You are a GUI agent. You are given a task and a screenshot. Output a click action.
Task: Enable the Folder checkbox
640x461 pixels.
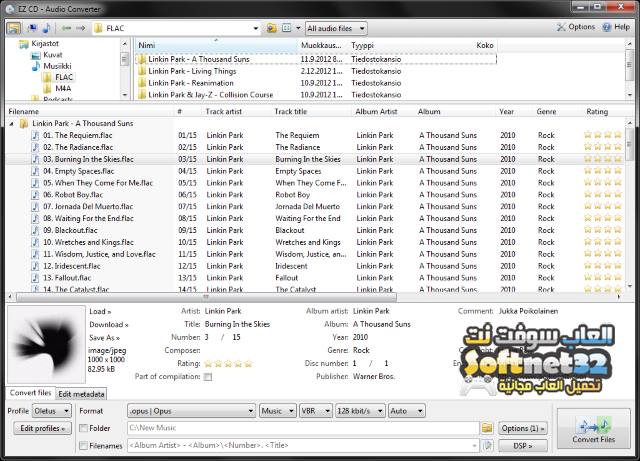83,428
